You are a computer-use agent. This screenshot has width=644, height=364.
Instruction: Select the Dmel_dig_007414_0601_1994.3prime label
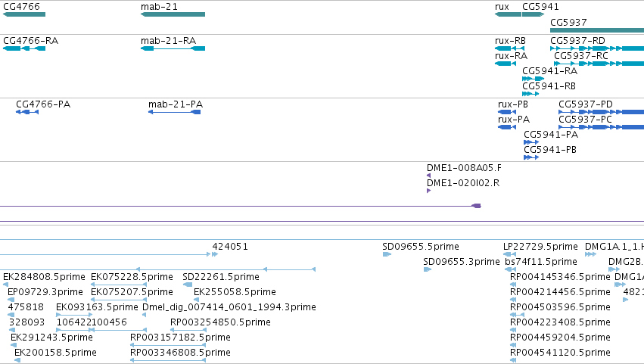tap(229, 307)
